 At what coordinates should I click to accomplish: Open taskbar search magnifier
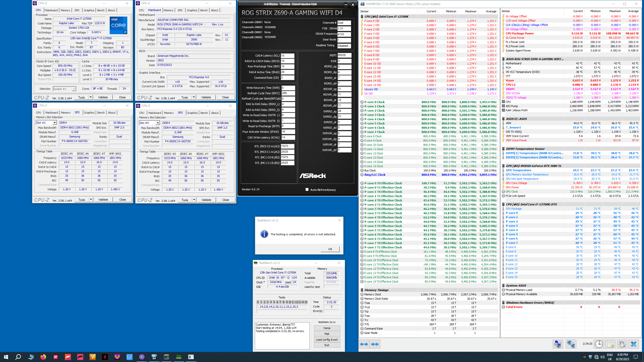click(x=18, y=357)
